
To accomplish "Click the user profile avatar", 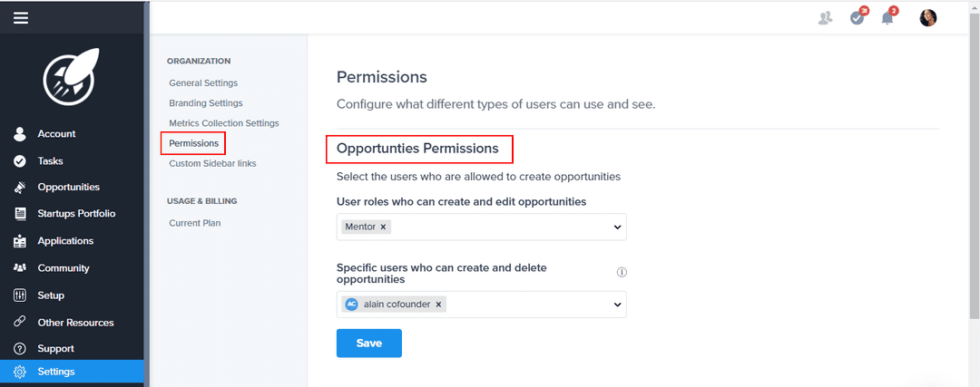I will 927,17.
